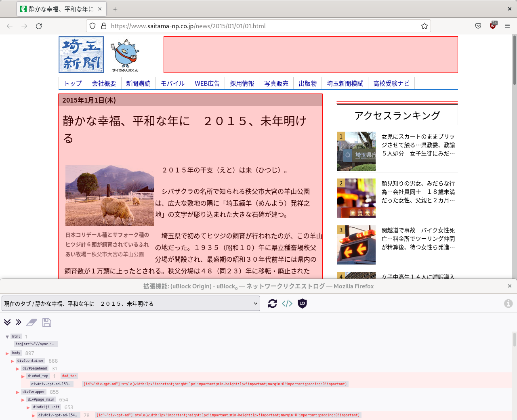Go to the トップ menu item
Image resolution: width=517 pixels, height=420 pixels.
[73, 83]
